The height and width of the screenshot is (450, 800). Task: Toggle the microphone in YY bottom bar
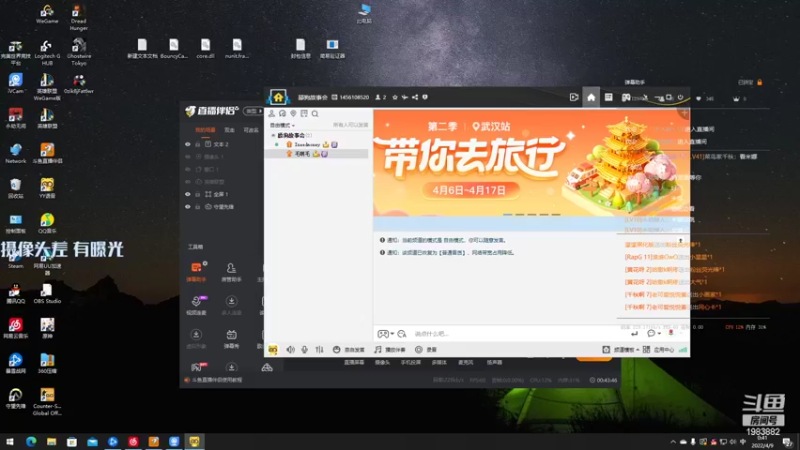[x=305, y=349]
